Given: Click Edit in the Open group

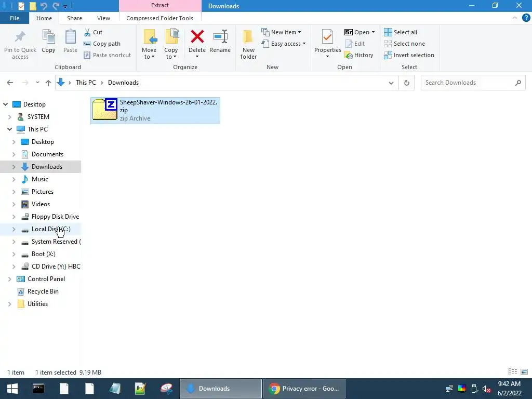Looking at the screenshot, I should point(355,44).
